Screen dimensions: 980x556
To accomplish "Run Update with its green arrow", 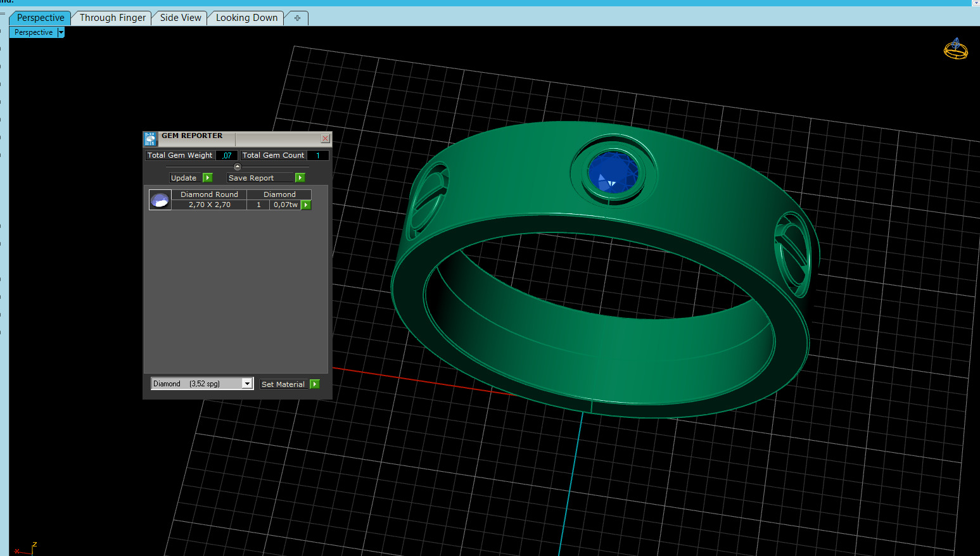I will click(x=208, y=178).
